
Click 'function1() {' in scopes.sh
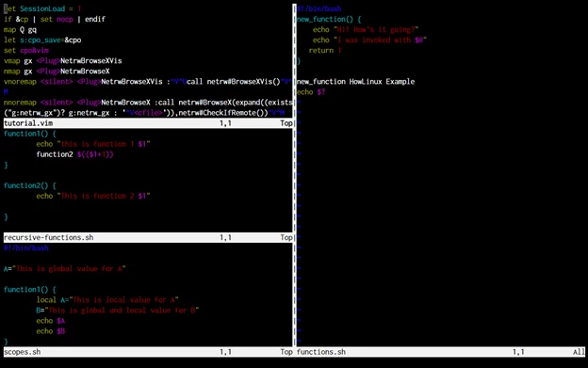[30, 290]
